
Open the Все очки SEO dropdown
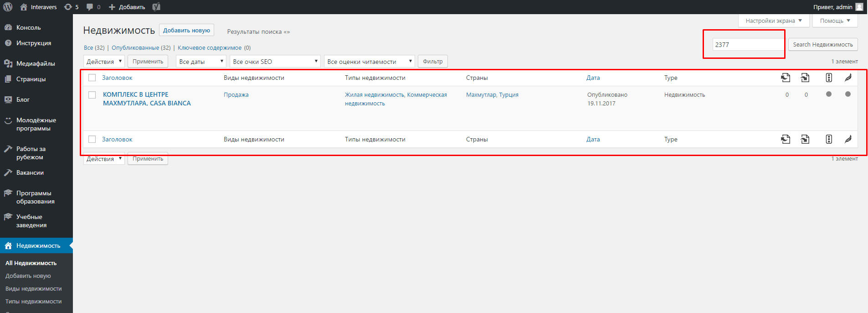coord(275,61)
